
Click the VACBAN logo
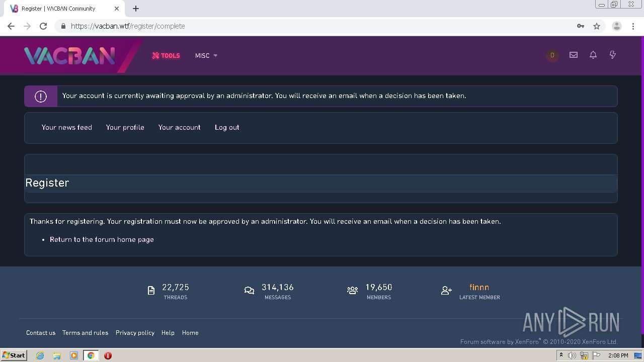tap(69, 56)
